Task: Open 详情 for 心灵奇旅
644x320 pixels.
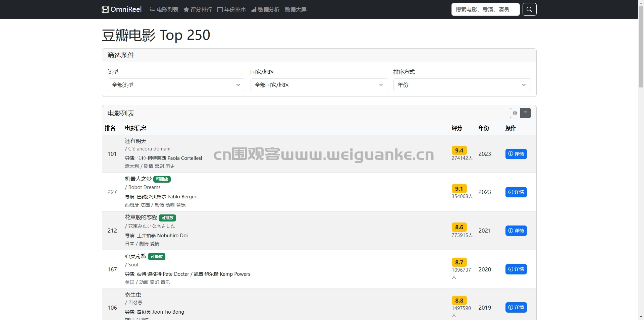Action: click(x=516, y=269)
